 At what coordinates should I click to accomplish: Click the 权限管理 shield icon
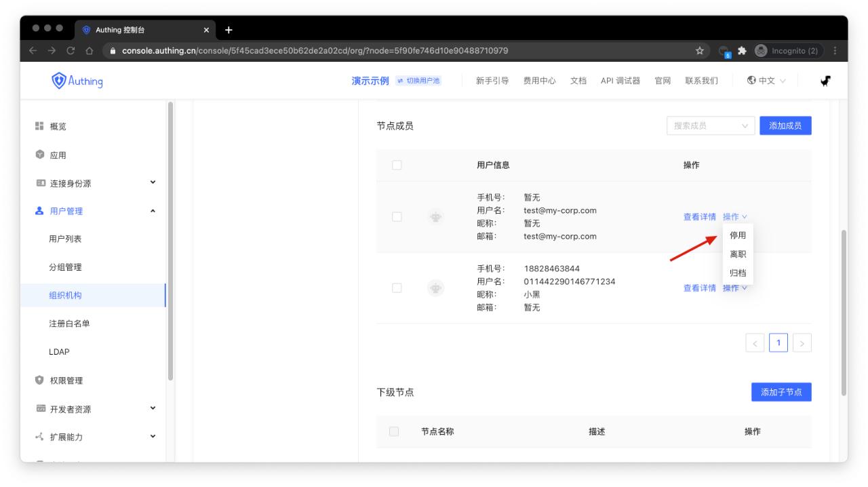click(x=39, y=381)
